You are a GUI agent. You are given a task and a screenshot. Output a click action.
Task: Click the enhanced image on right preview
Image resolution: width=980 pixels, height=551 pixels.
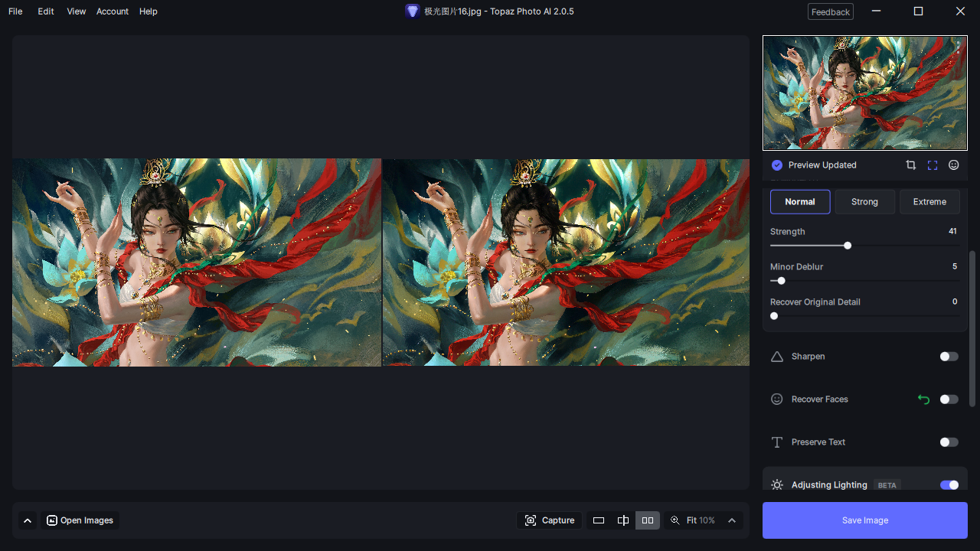[566, 262]
